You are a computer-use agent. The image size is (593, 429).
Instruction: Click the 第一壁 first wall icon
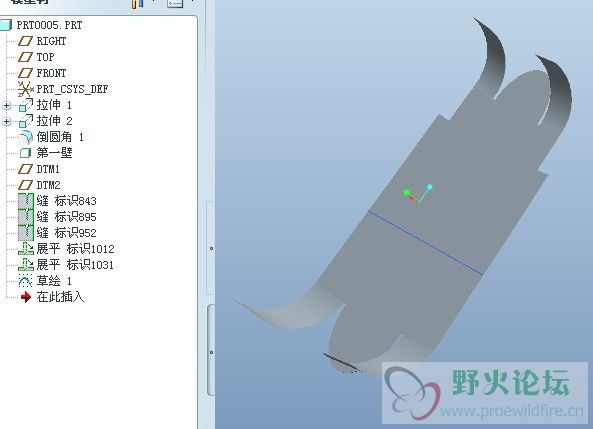click(x=25, y=153)
